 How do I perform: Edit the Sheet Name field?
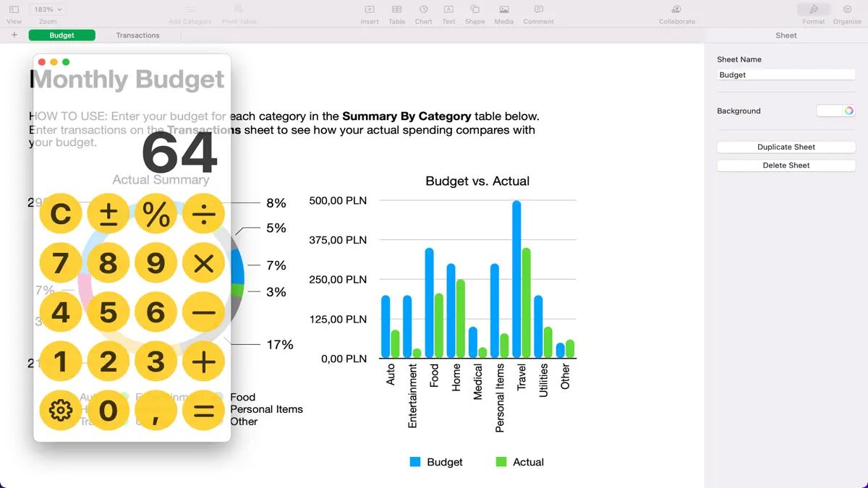786,74
